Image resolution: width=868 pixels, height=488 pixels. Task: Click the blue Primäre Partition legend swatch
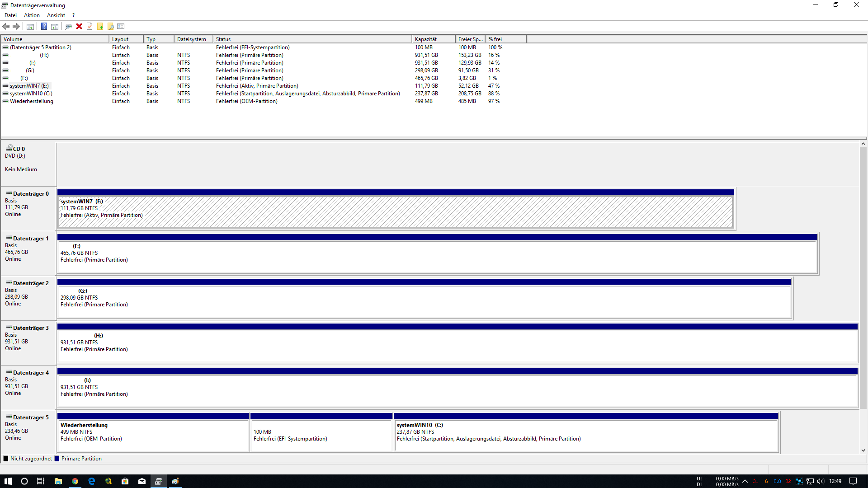coord(57,459)
